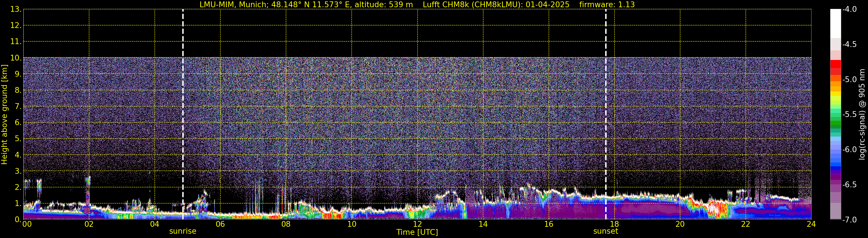
Task: Click the 8 km height tick label
Action: pos(18,90)
